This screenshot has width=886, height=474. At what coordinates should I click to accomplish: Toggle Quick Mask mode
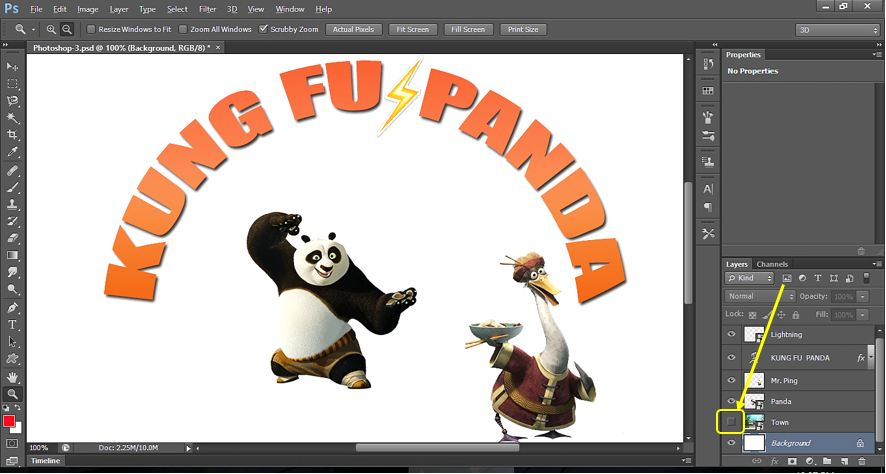[12, 444]
